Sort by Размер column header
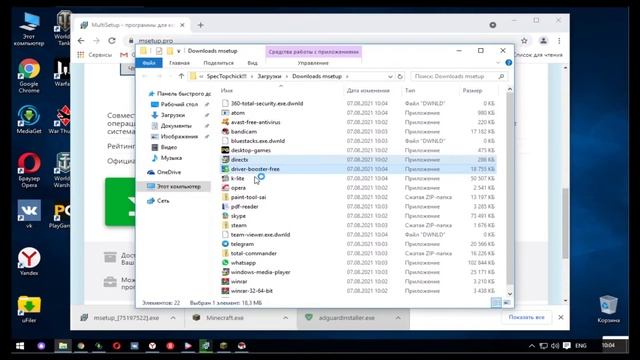The image size is (640, 360). point(472,91)
